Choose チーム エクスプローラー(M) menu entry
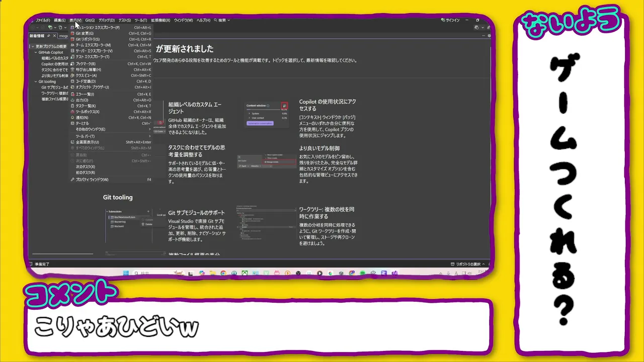The image size is (644, 362). 111,45
